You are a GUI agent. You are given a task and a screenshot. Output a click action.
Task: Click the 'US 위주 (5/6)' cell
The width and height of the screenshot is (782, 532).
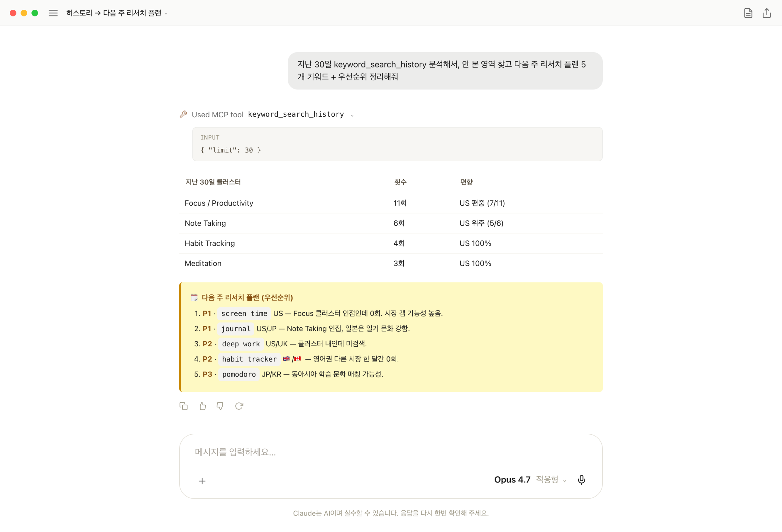pyautogui.click(x=481, y=224)
